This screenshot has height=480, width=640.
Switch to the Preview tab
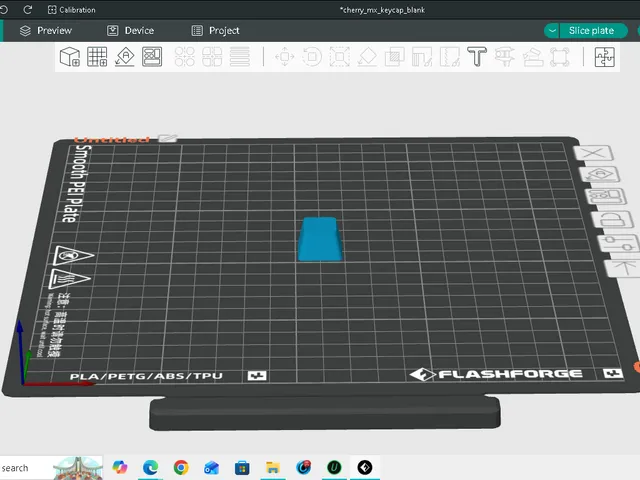[x=46, y=31]
